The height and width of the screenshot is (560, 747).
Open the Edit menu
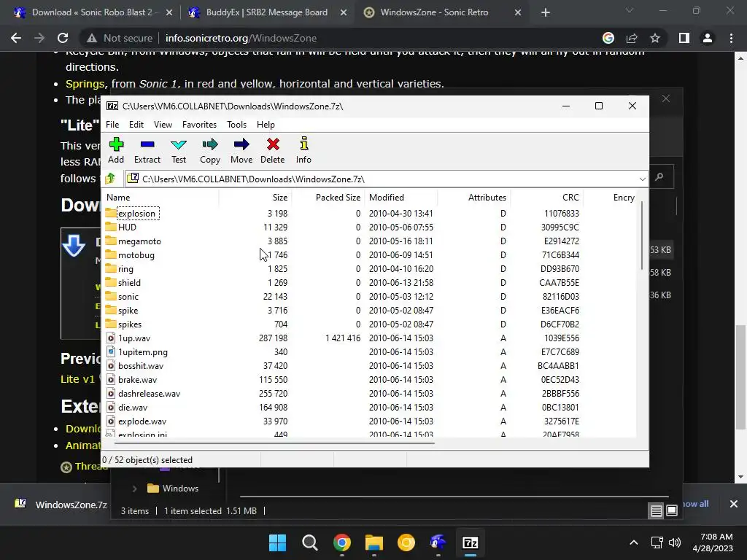pos(136,124)
